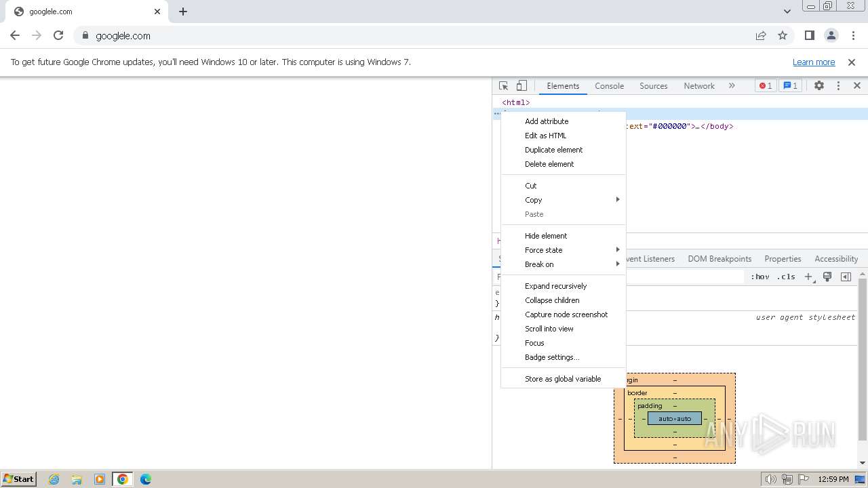Bookmark this tab star icon
The width and height of the screenshot is (868, 488).
click(783, 36)
